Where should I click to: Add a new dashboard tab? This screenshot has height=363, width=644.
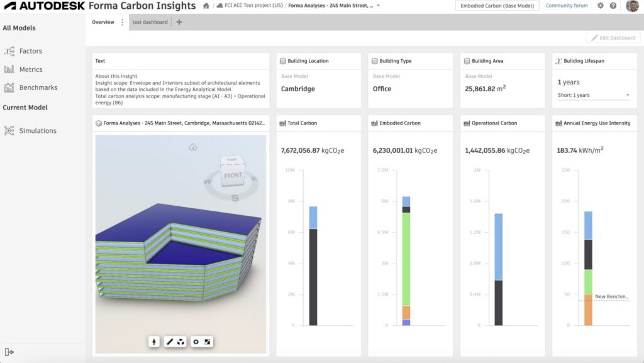[179, 22]
